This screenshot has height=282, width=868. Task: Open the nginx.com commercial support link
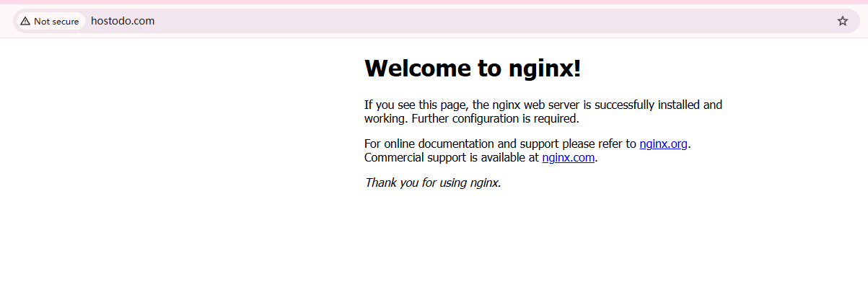(x=569, y=157)
